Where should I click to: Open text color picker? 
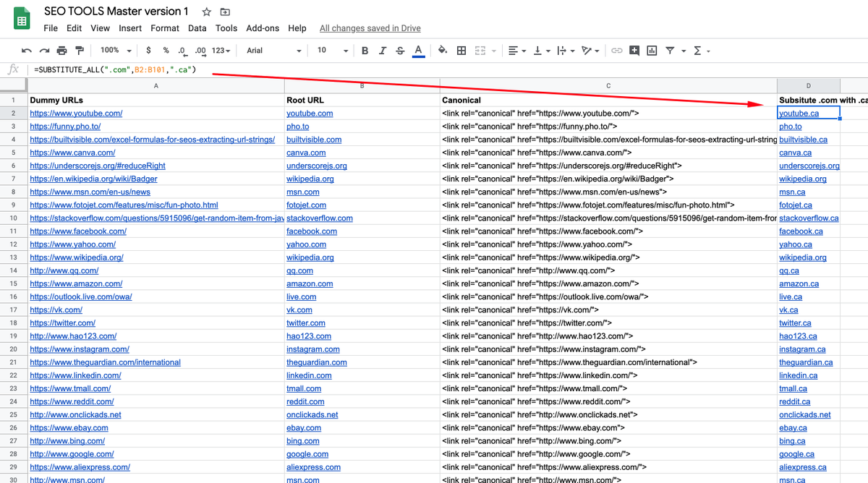point(418,51)
